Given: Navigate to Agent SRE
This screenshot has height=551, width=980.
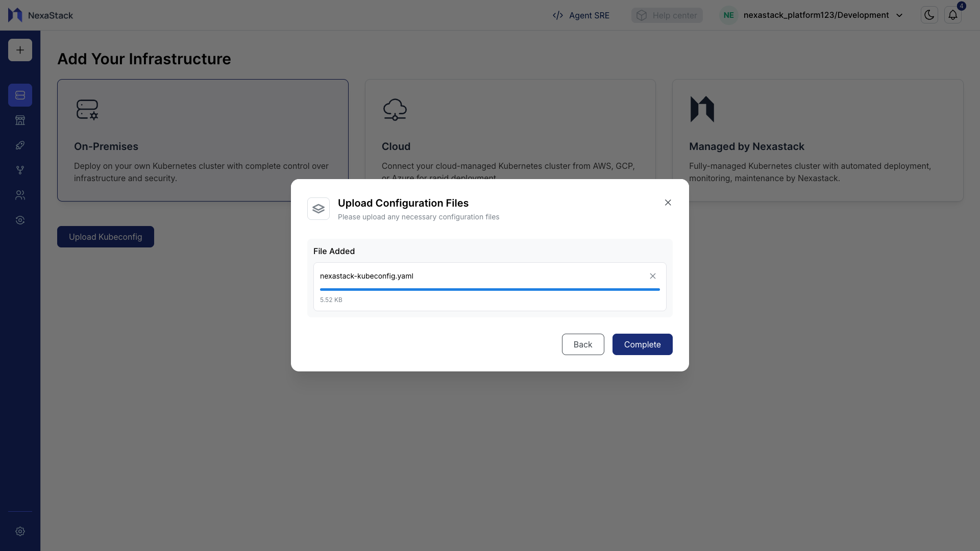Looking at the screenshot, I should [581, 15].
